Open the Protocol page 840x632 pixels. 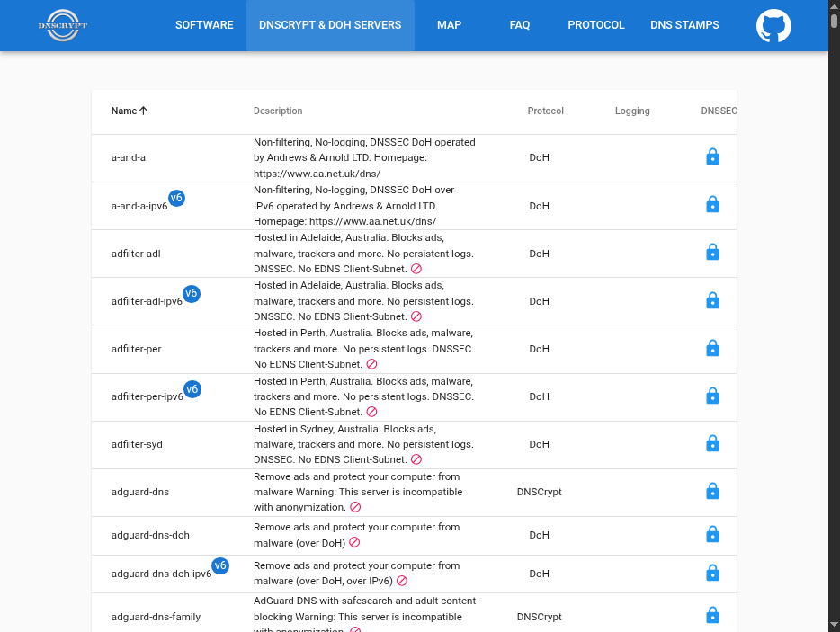(x=596, y=25)
